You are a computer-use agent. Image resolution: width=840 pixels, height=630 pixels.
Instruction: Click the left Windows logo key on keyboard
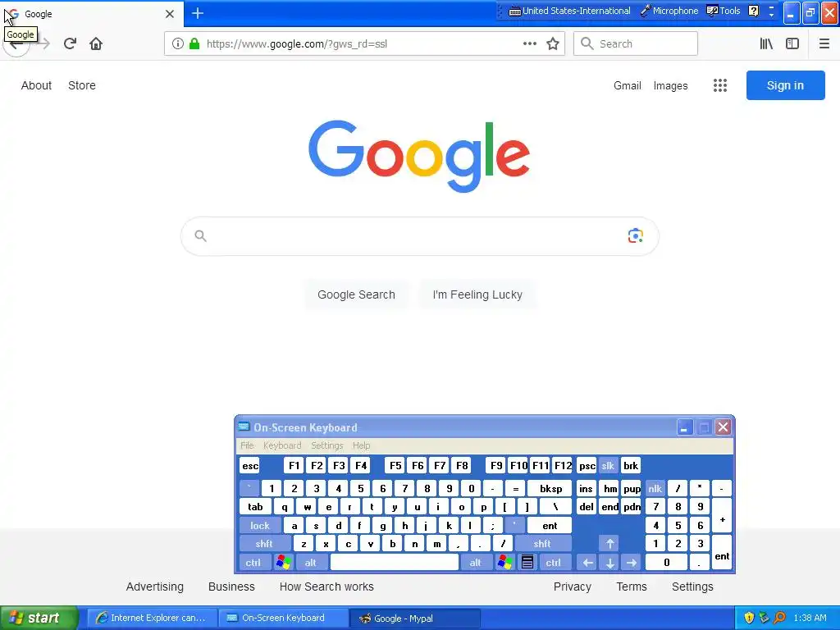[x=283, y=562]
